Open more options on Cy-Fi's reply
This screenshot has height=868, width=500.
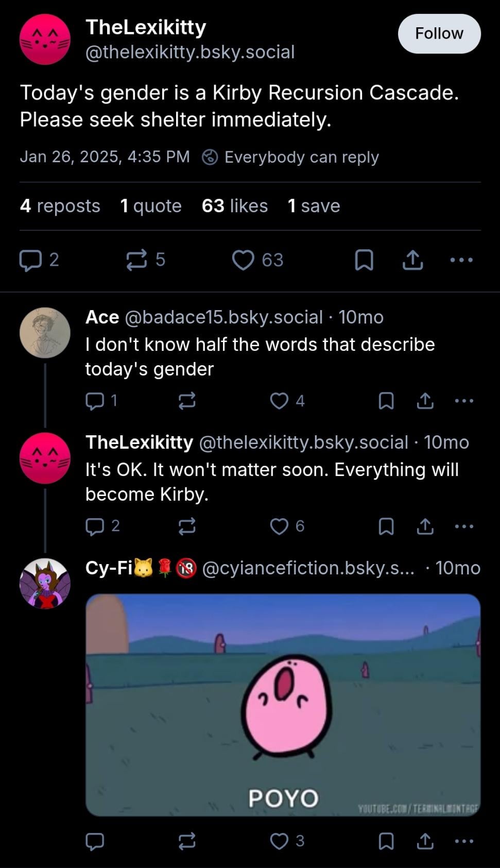point(464,841)
